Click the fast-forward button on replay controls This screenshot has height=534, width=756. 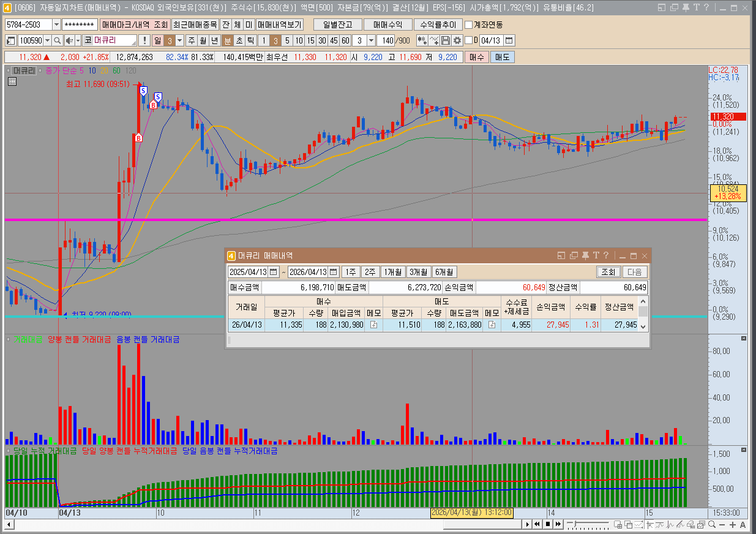(x=558, y=525)
